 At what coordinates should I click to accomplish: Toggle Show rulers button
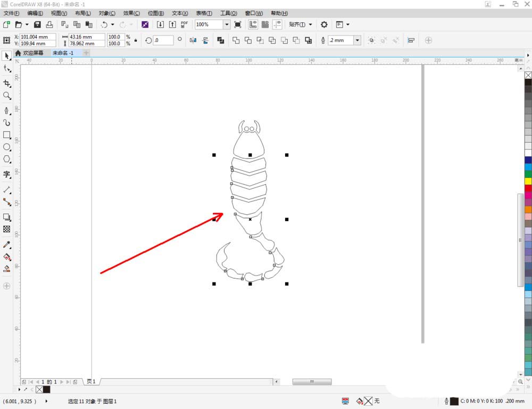[253, 24]
